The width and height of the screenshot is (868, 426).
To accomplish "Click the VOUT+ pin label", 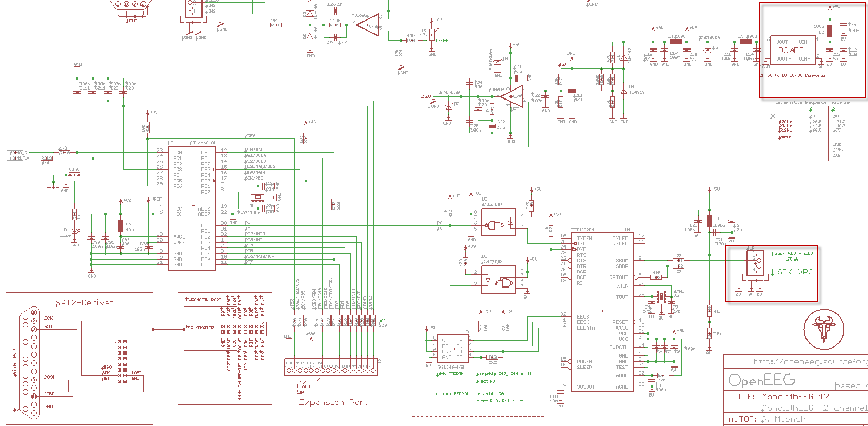I will point(783,41).
